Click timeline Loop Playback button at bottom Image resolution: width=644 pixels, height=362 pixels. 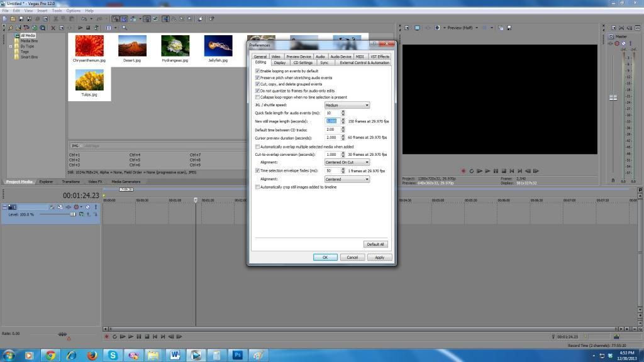point(114,337)
